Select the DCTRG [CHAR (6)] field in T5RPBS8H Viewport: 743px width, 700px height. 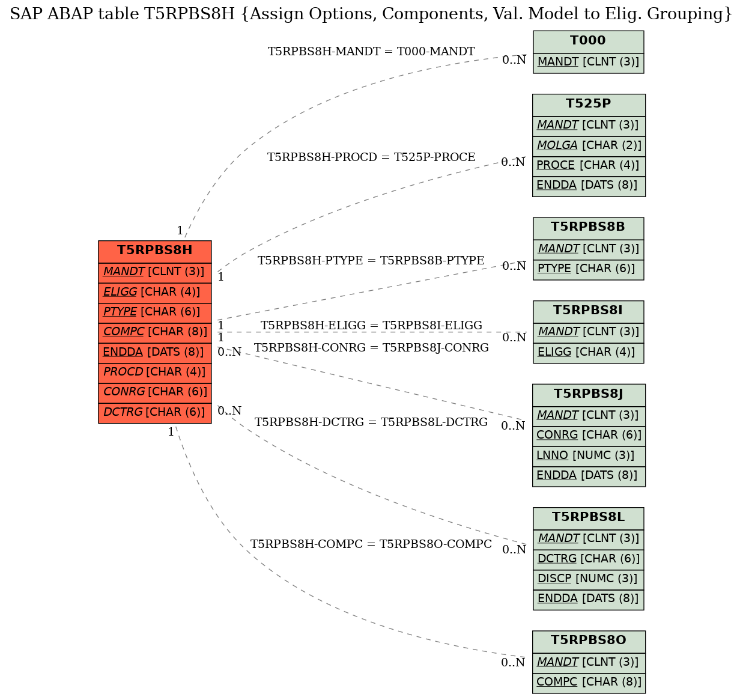pyautogui.click(x=155, y=412)
